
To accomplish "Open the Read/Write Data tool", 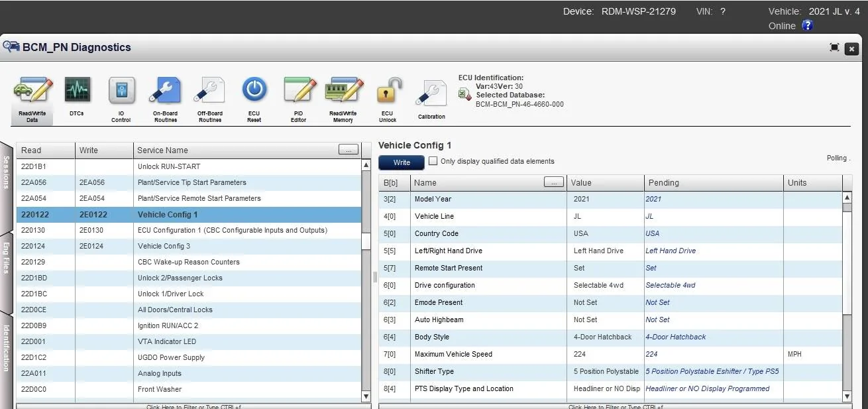I will (x=32, y=99).
